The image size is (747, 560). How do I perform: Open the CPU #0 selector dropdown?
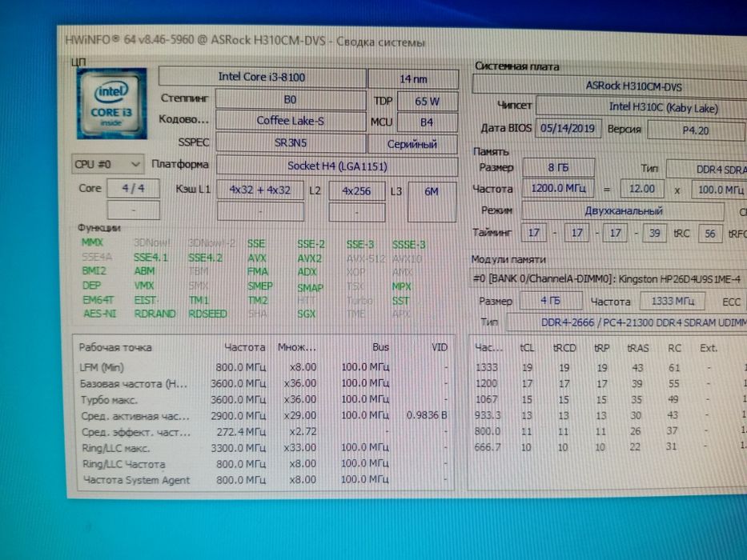point(107,164)
